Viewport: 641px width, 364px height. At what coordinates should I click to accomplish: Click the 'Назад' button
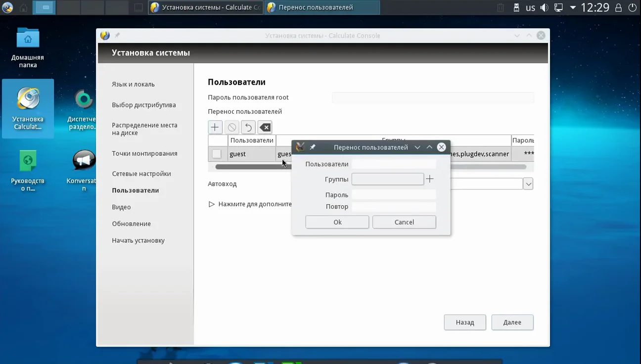pyautogui.click(x=465, y=322)
